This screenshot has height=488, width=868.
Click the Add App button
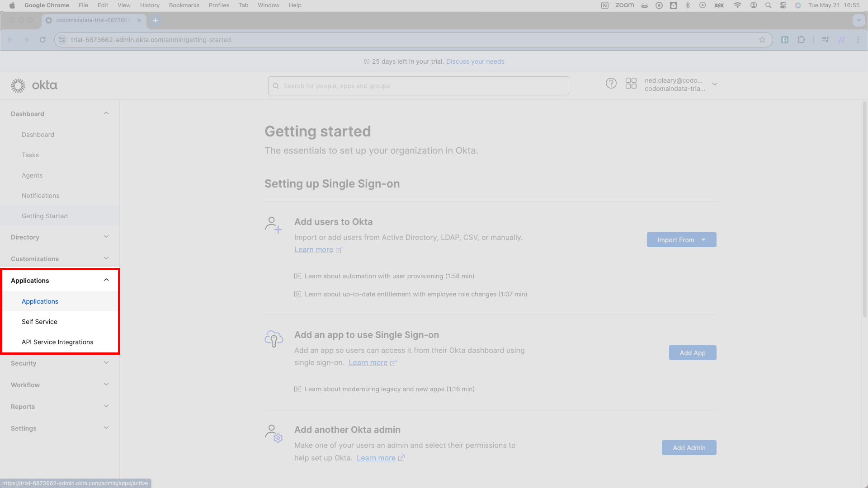pos(692,353)
